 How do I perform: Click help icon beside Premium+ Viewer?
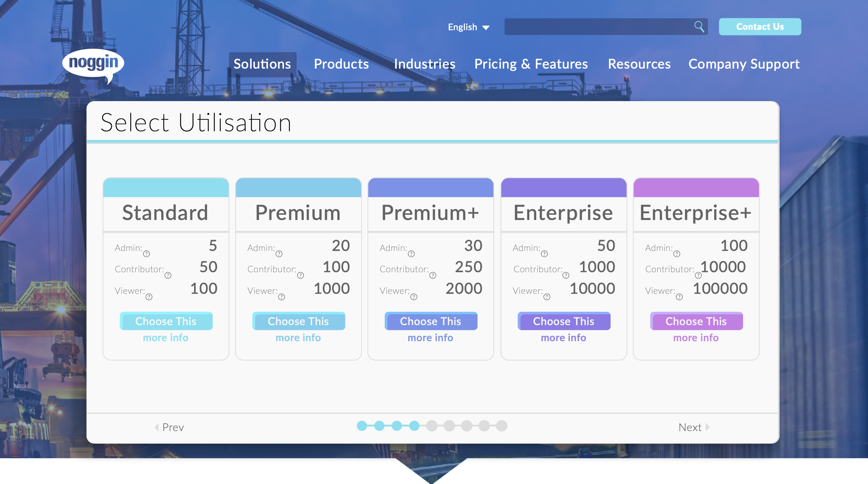point(414,297)
